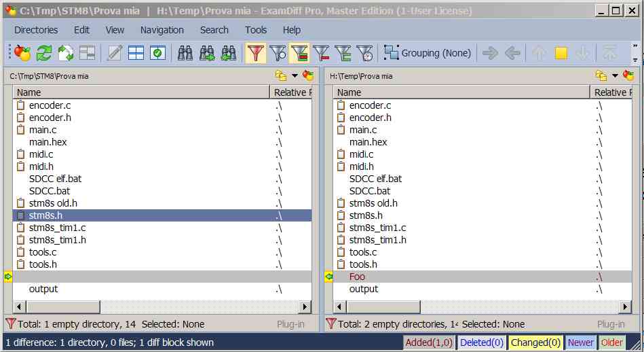Click the left arrow copy button

click(512, 53)
